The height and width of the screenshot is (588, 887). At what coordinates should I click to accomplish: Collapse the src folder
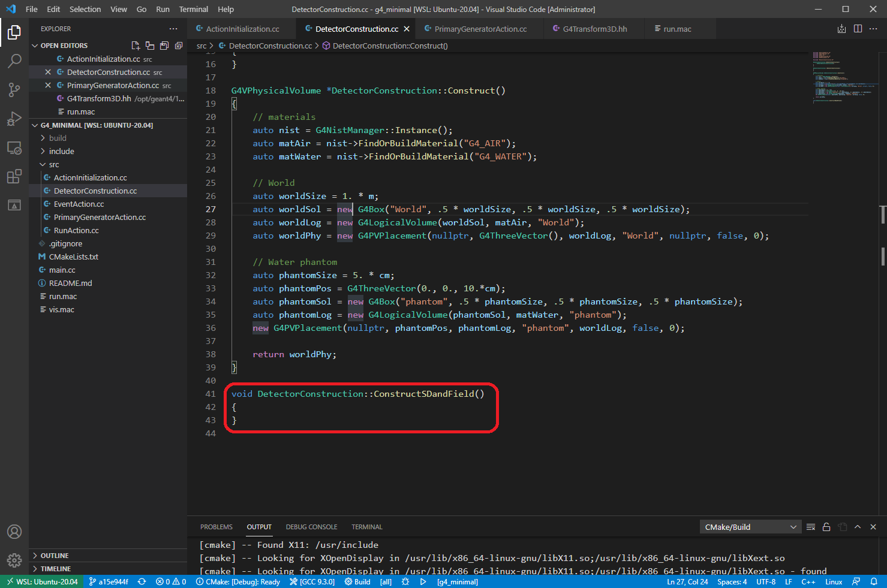[x=53, y=164]
